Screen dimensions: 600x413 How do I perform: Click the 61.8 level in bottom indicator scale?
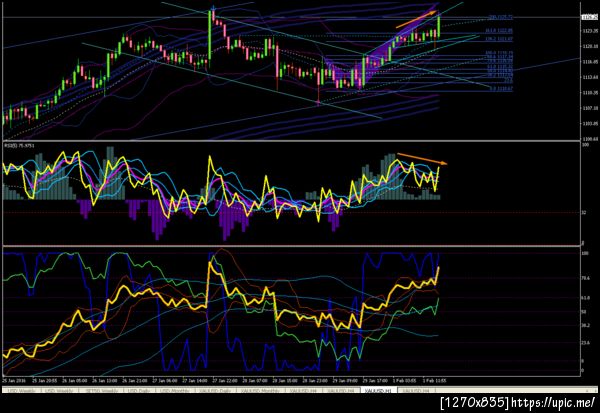coord(585,297)
